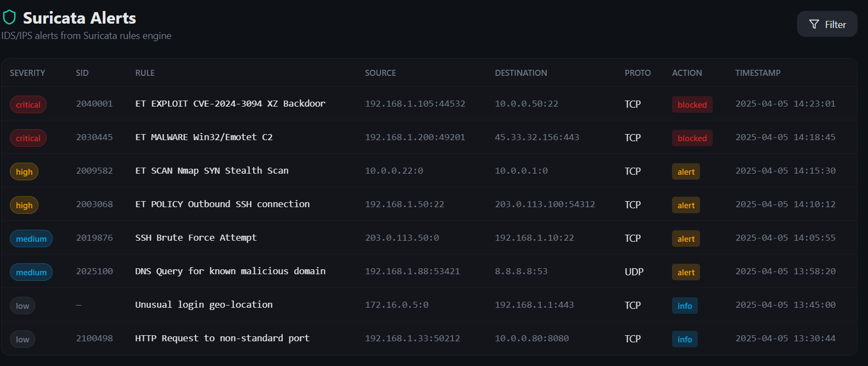Click source 192.168.1.200:49201
Screen dimensions: 868x366
pyautogui.click(x=415, y=137)
